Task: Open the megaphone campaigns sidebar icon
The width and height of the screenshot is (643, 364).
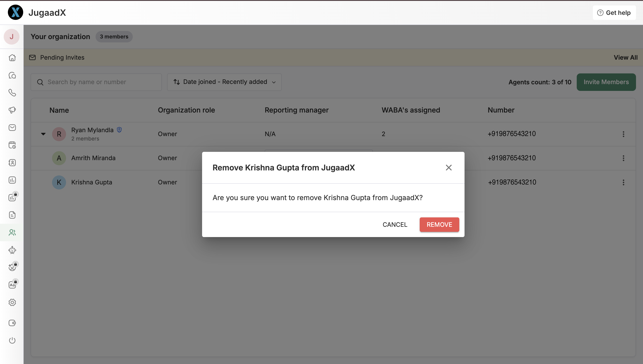Action: point(12,110)
